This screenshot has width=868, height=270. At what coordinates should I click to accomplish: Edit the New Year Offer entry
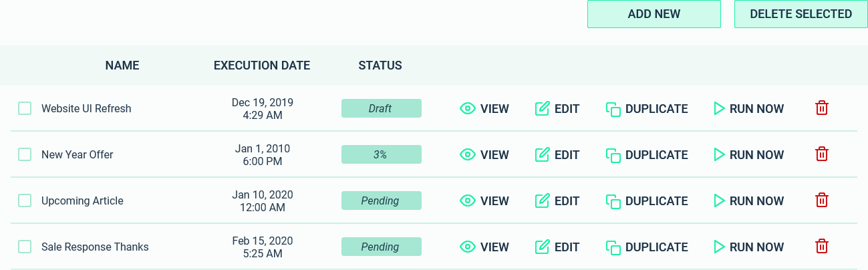[557, 154]
